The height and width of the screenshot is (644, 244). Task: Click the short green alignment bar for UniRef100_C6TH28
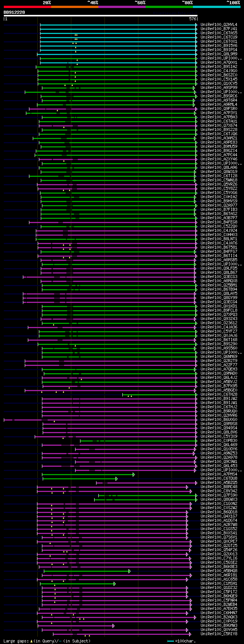pos(160,394)
